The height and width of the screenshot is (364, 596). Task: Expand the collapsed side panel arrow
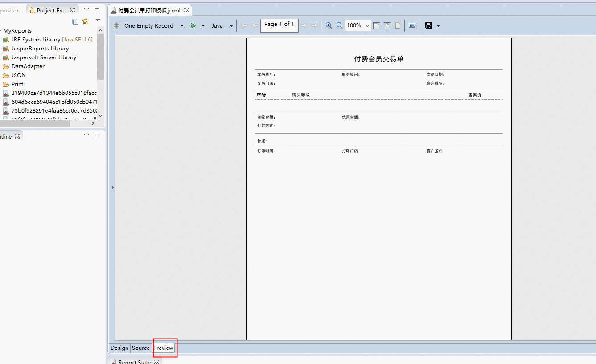(x=113, y=188)
